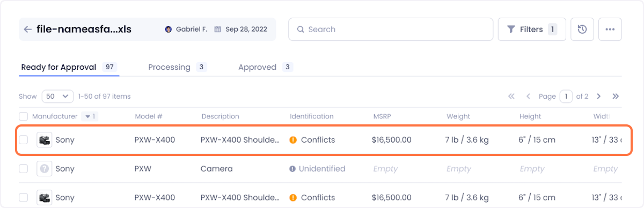Click the page number input box
Screen dimensions: 644x208
(x=566, y=96)
